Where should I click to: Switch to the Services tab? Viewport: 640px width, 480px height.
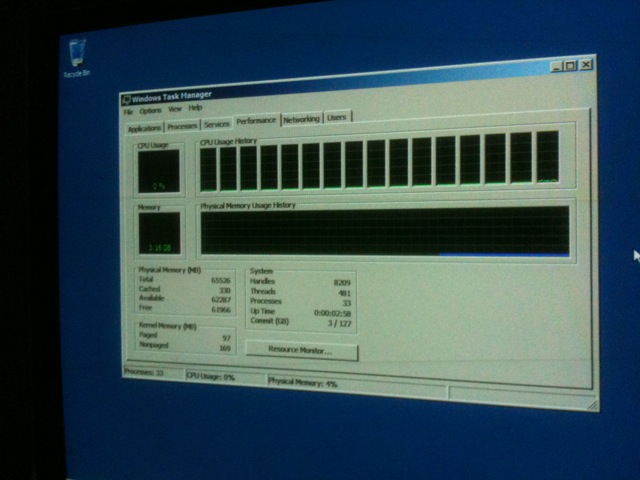click(x=216, y=124)
